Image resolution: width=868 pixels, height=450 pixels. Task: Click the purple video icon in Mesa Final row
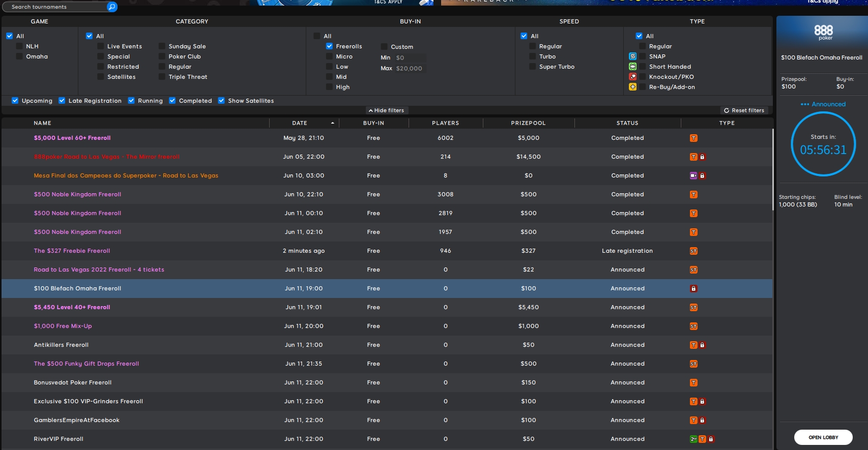(x=693, y=176)
